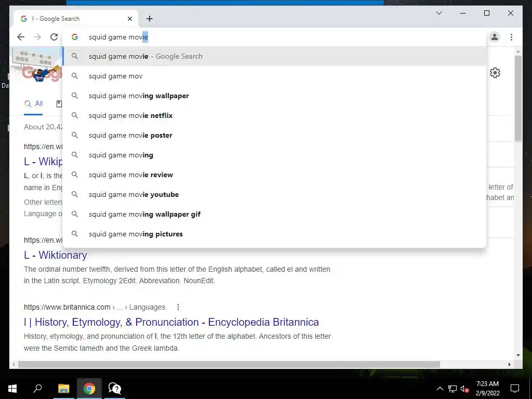Open the Get Help taskbar app
This screenshot has width=532, height=399.
click(x=115, y=389)
